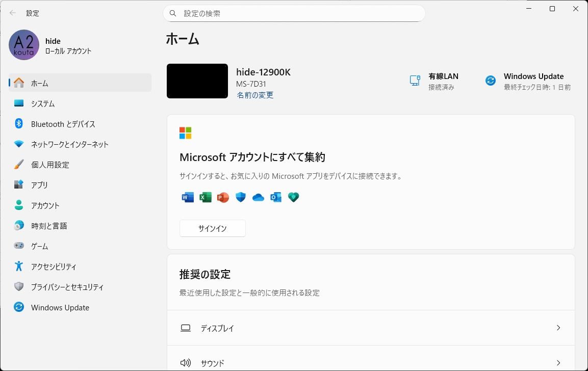Click the アカウント person icon
588x371 pixels.
click(19, 205)
